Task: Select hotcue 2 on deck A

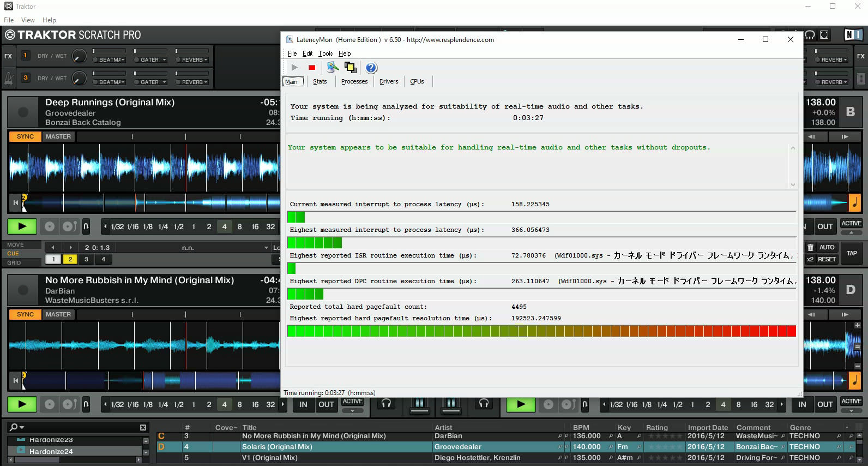Action: click(70, 259)
